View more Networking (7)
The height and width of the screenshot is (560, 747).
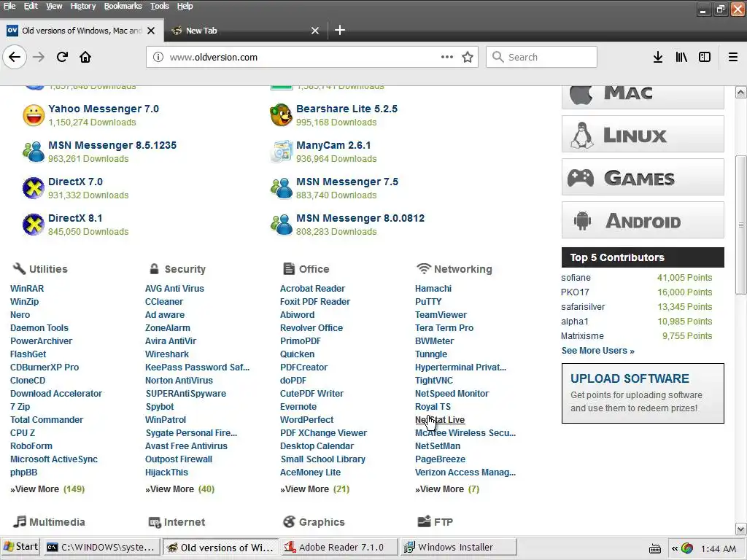447,489
